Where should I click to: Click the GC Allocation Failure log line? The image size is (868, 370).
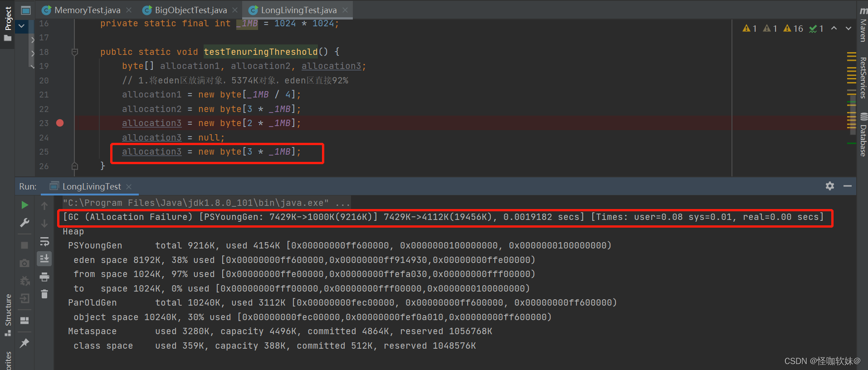444,217
